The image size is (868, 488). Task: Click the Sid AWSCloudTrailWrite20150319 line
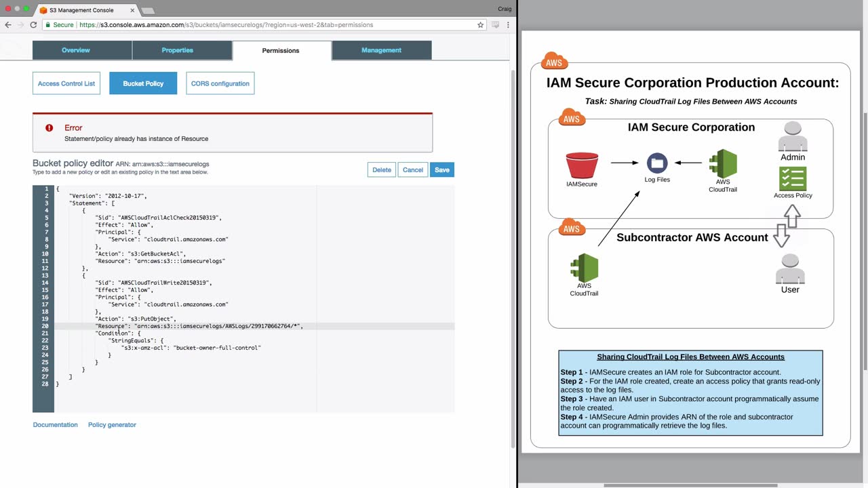tap(153, 283)
